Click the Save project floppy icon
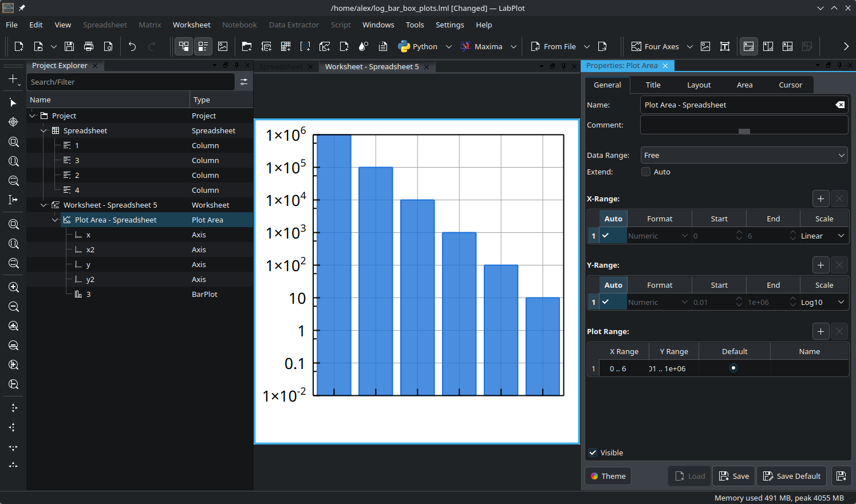Image resolution: width=856 pixels, height=504 pixels. pos(69,46)
